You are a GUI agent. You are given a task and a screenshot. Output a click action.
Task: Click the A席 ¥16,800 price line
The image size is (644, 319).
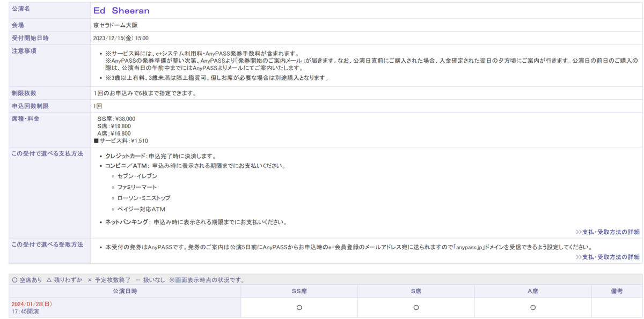pos(114,133)
